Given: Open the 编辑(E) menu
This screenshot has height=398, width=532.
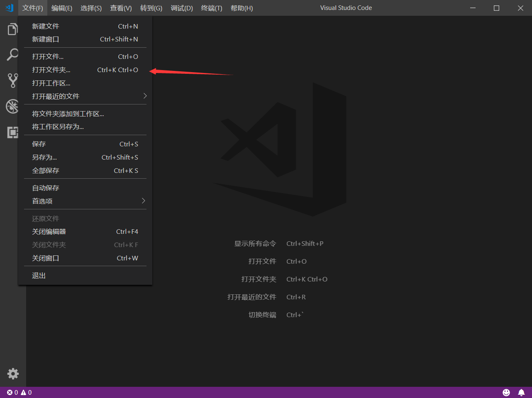Looking at the screenshot, I should pos(62,8).
